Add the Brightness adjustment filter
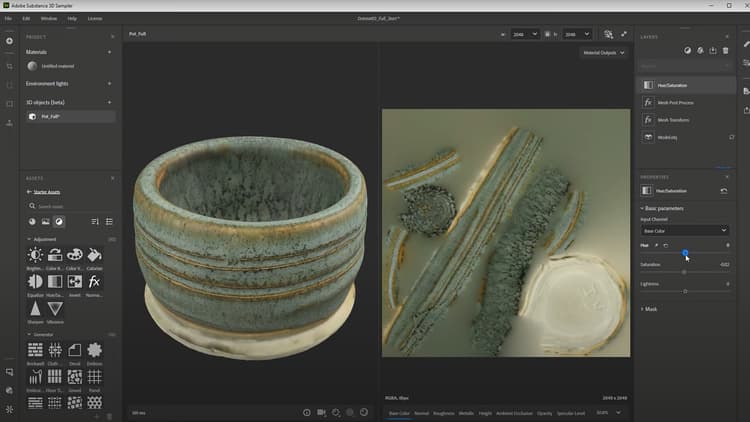 36,256
